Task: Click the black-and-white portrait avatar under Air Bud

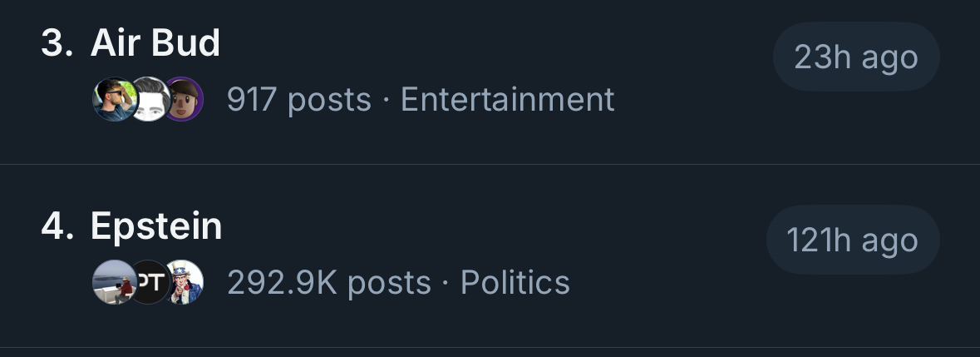Action: [150, 100]
